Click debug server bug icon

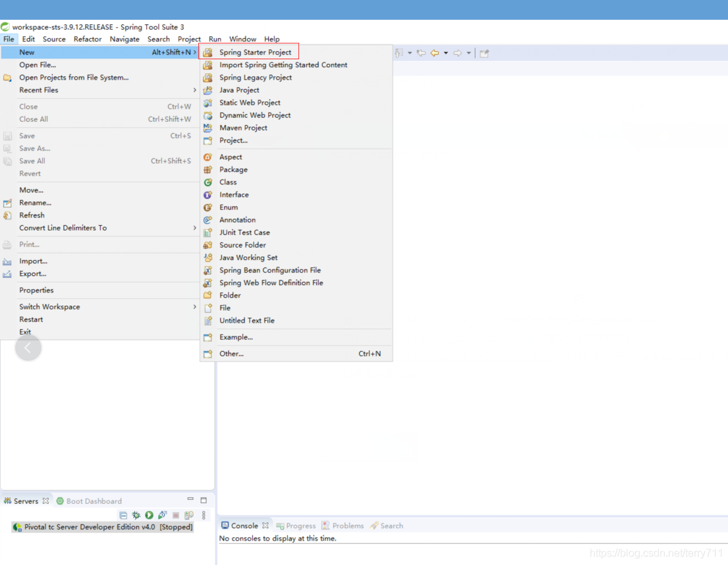coord(136,515)
